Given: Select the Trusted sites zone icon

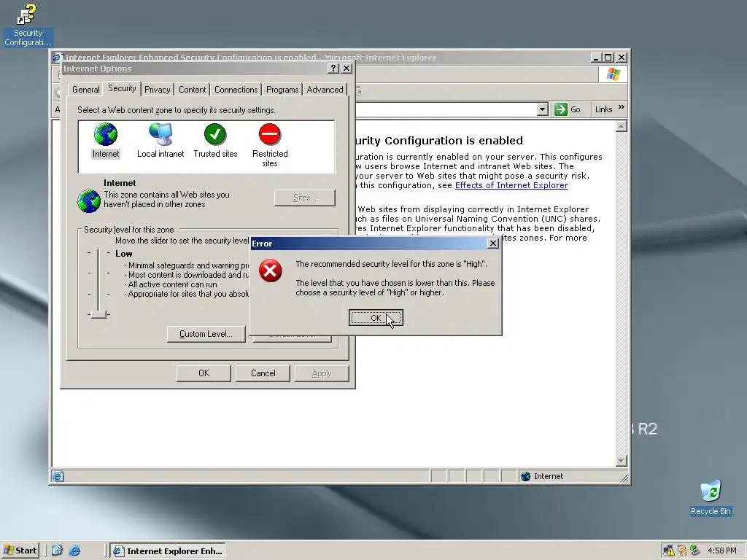Looking at the screenshot, I should (x=215, y=134).
